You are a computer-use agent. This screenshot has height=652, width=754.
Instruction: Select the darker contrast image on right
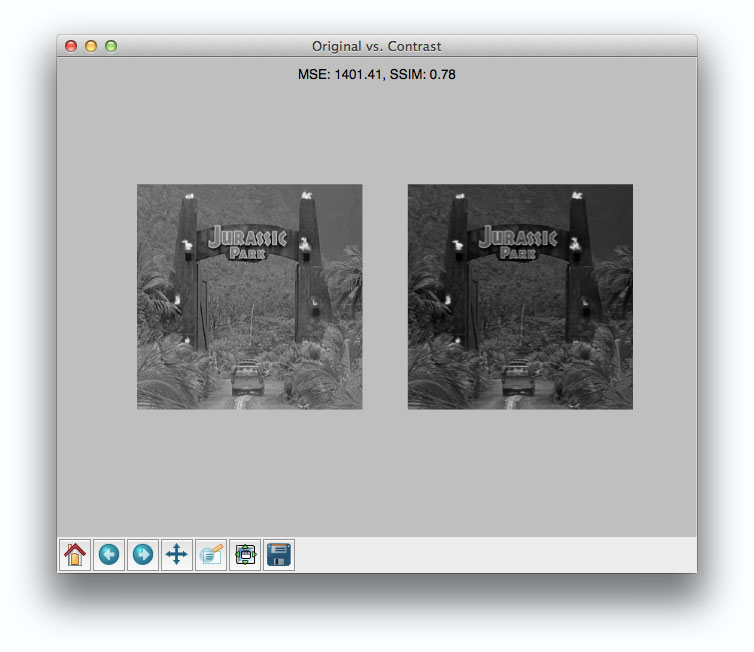520,297
